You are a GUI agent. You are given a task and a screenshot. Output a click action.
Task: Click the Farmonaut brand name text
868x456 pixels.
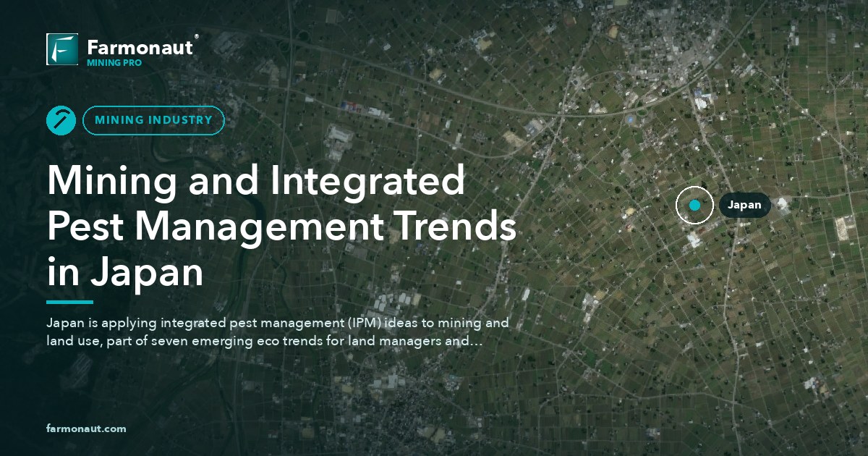pyautogui.click(x=140, y=48)
